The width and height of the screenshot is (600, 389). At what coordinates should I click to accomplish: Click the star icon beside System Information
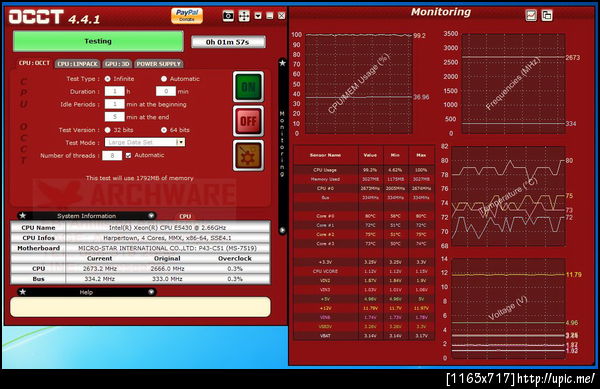(x=23, y=216)
